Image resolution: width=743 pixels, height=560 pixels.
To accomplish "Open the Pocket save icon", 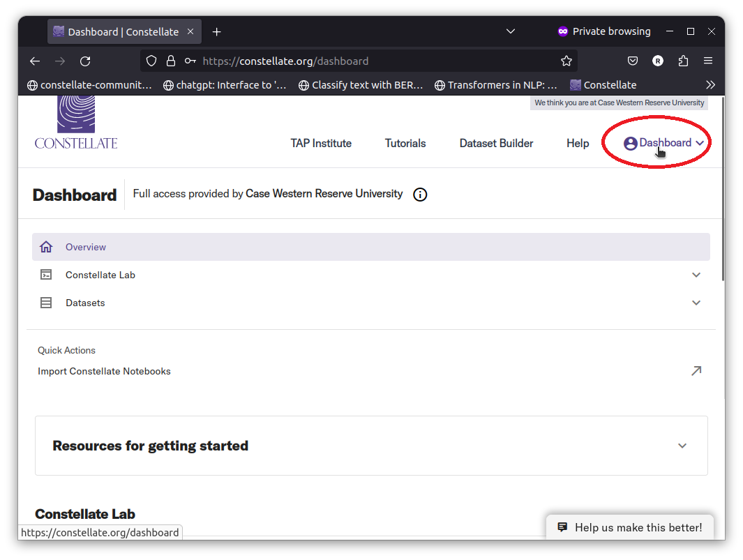I will (633, 61).
